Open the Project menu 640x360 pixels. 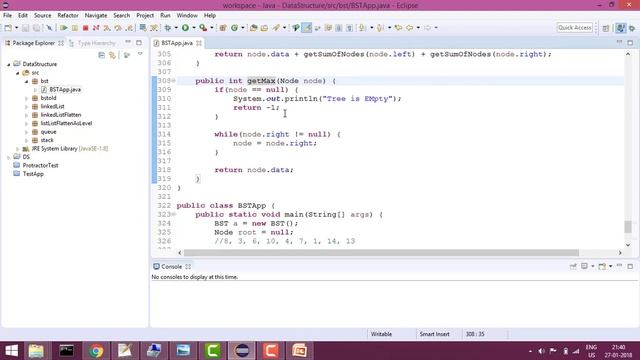[x=145, y=16]
